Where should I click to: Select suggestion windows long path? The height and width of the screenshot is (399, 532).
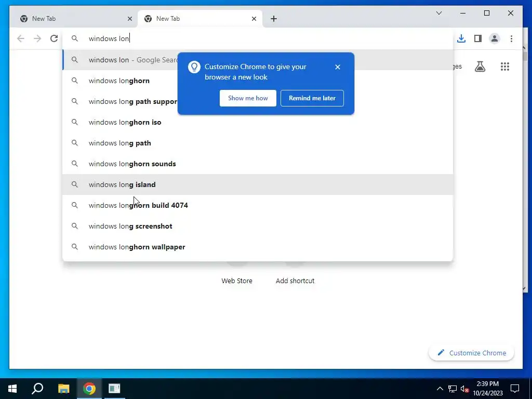point(258,143)
